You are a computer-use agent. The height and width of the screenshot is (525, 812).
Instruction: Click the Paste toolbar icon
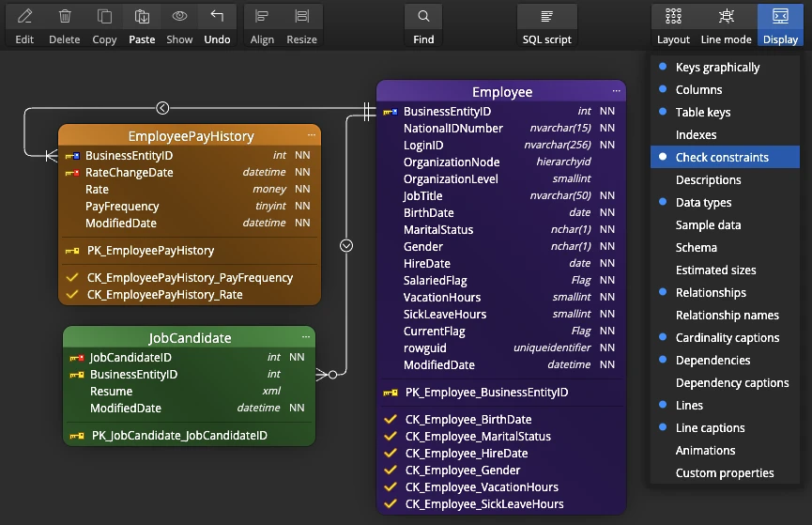click(x=142, y=17)
